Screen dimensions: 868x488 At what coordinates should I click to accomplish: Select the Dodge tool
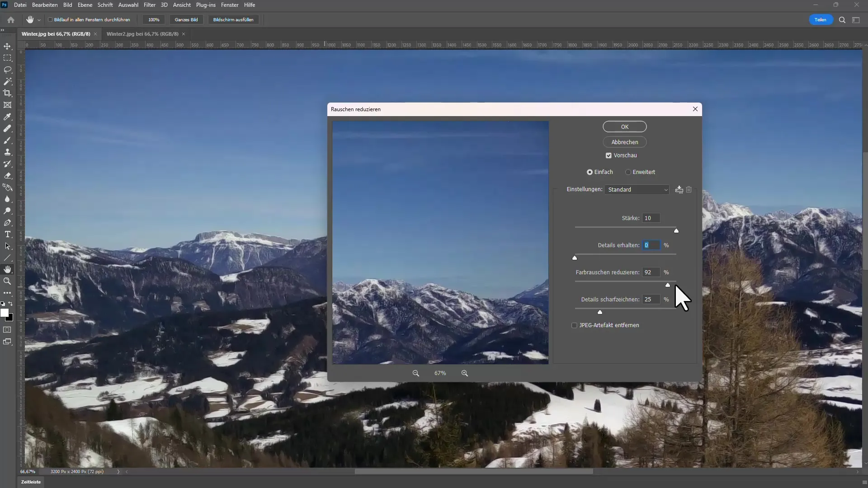8,211
